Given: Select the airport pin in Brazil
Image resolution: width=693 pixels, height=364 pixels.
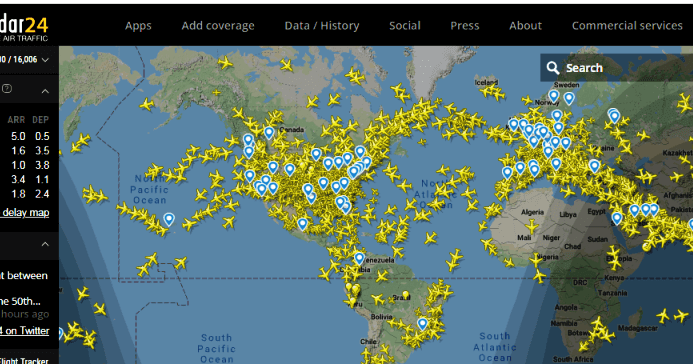Looking at the screenshot, I should tap(423, 324).
